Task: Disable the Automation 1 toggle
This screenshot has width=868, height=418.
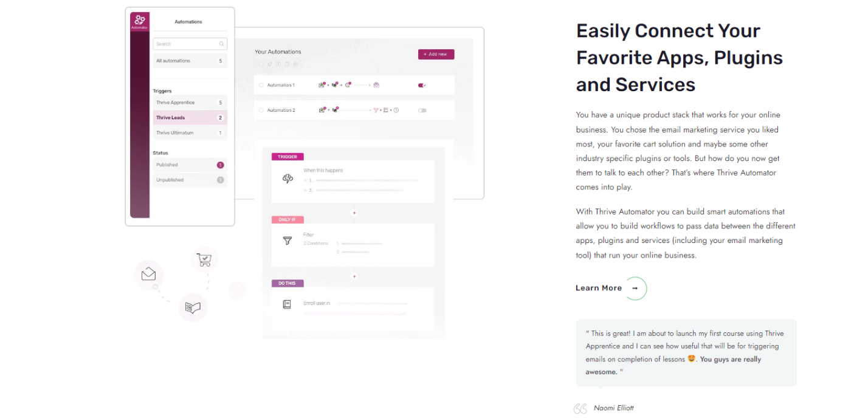Action: pos(422,85)
